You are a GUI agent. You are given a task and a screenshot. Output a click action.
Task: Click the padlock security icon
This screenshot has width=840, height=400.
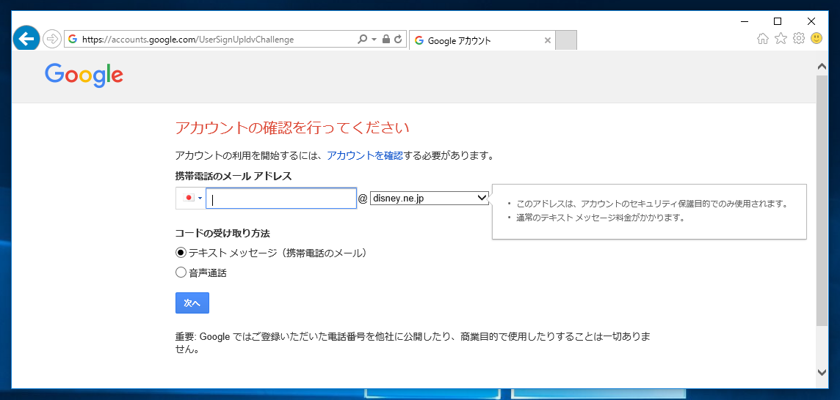click(x=386, y=39)
